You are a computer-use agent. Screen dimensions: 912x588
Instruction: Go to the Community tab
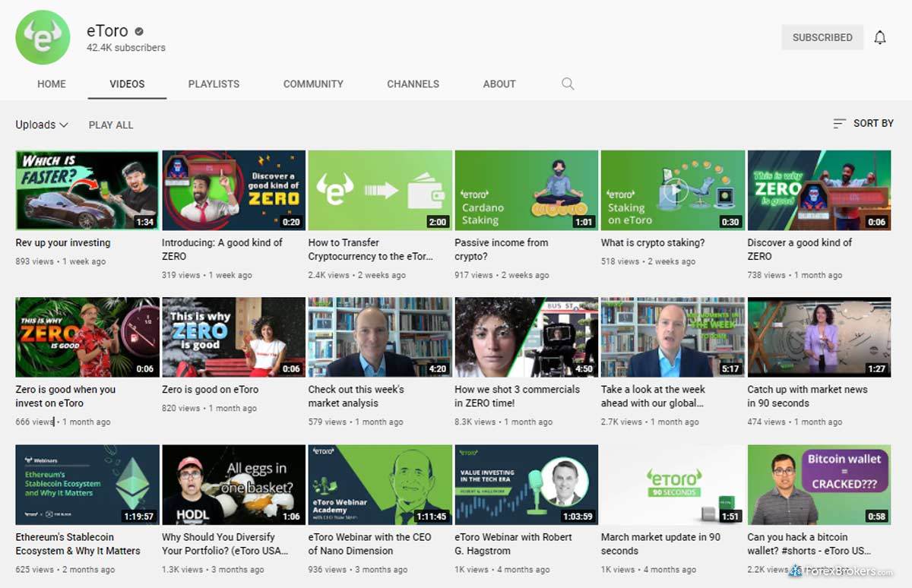point(313,84)
